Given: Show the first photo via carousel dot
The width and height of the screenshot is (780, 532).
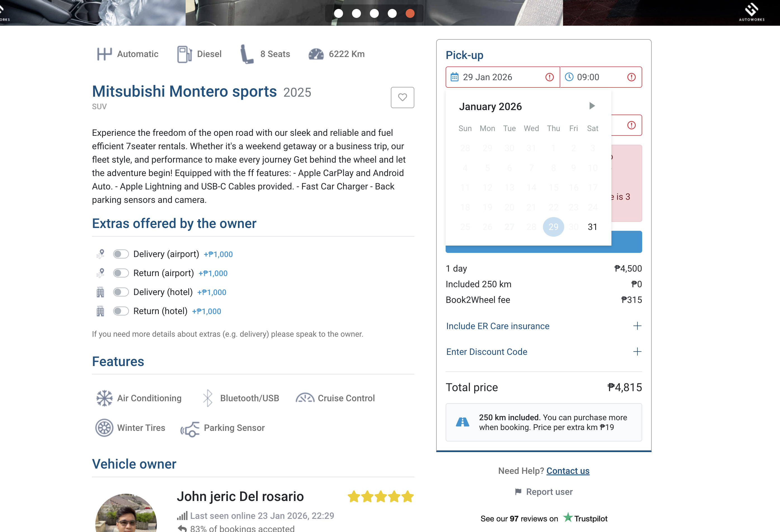Looking at the screenshot, I should [339, 13].
